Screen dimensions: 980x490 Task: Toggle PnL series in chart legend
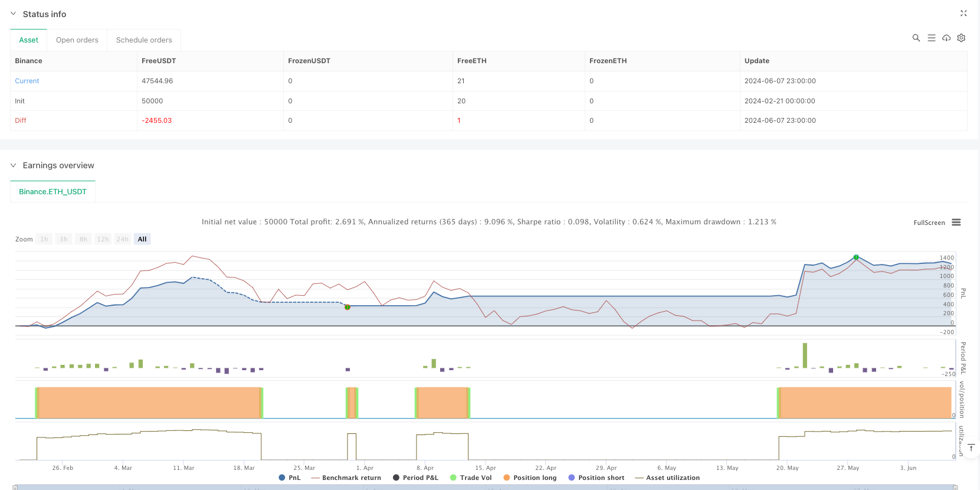click(x=290, y=478)
